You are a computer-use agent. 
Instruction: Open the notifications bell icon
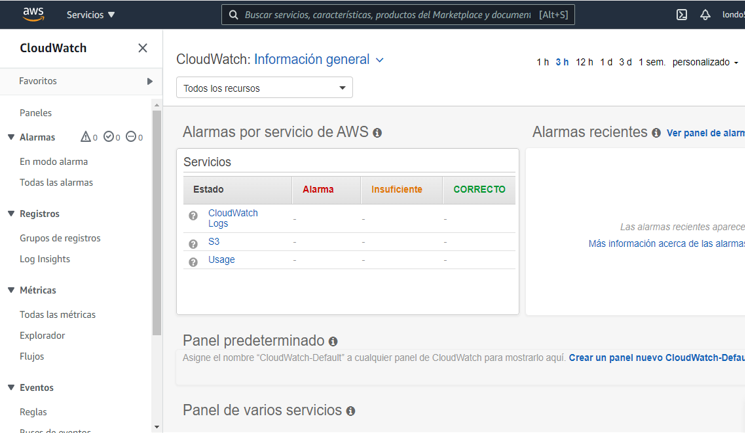(705, 15)
